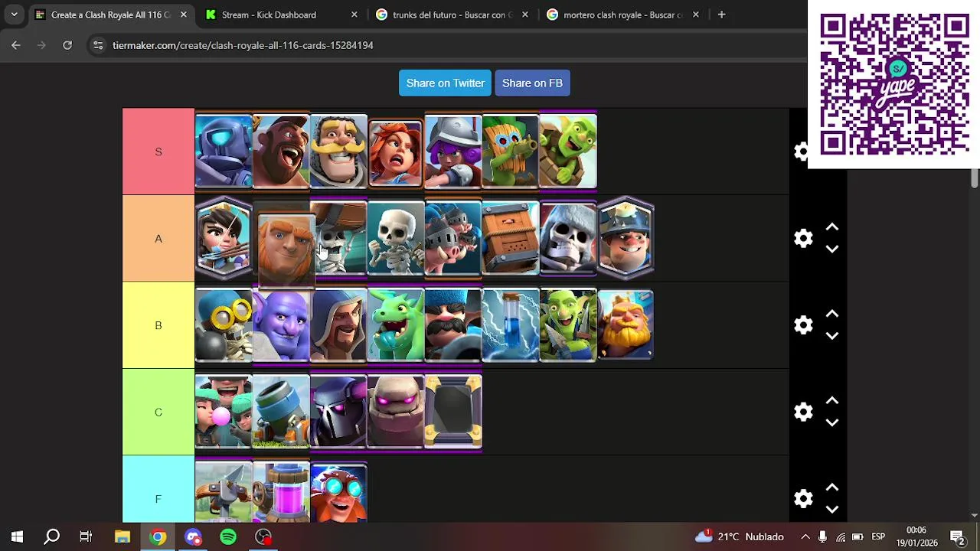Move tier B row down
Screen dimensions: 980x551
pos(832,336)
